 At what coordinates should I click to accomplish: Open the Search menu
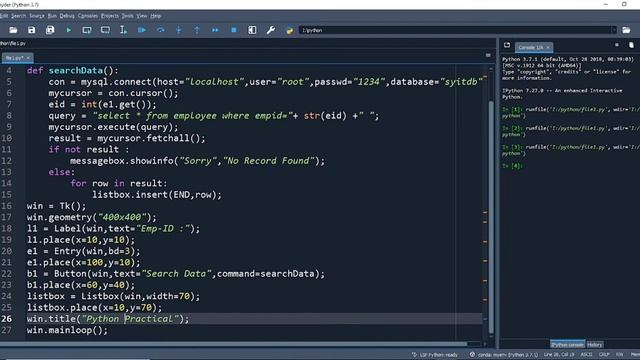(x=18, y=16)
